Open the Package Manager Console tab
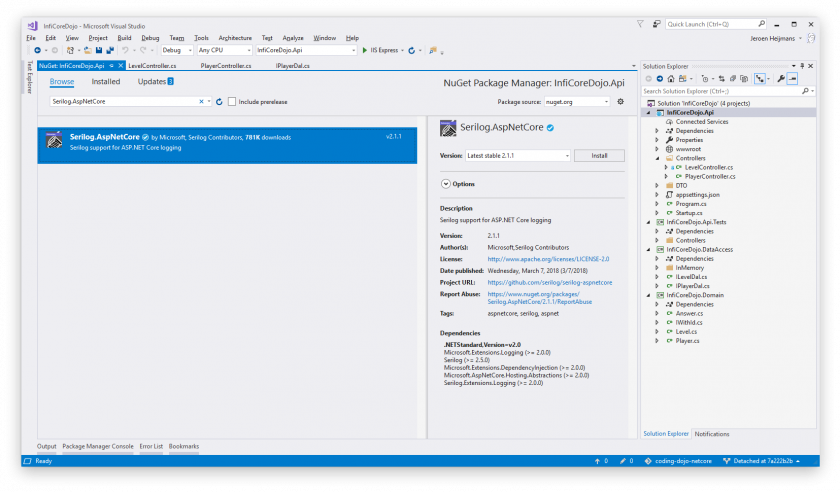 [98, 446]
